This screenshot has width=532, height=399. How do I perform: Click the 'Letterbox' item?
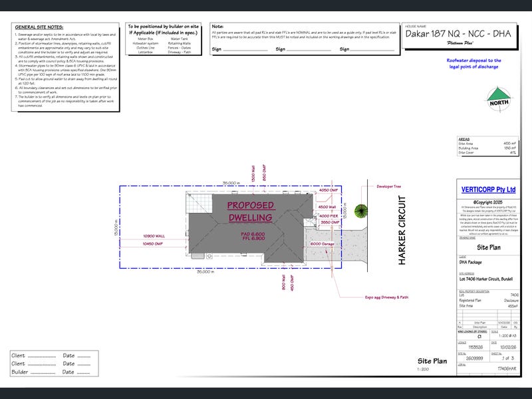145,53
